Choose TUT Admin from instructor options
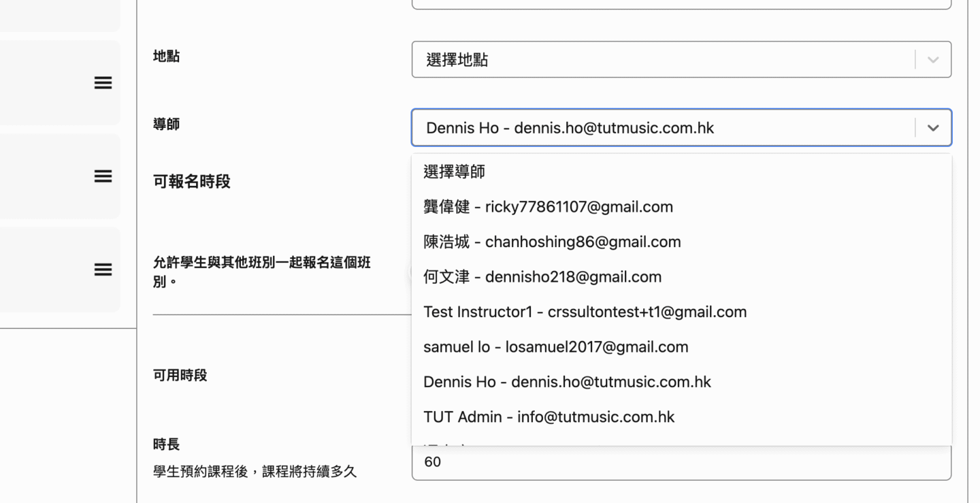Screen dimensions: 980x503 click(549, 417)
